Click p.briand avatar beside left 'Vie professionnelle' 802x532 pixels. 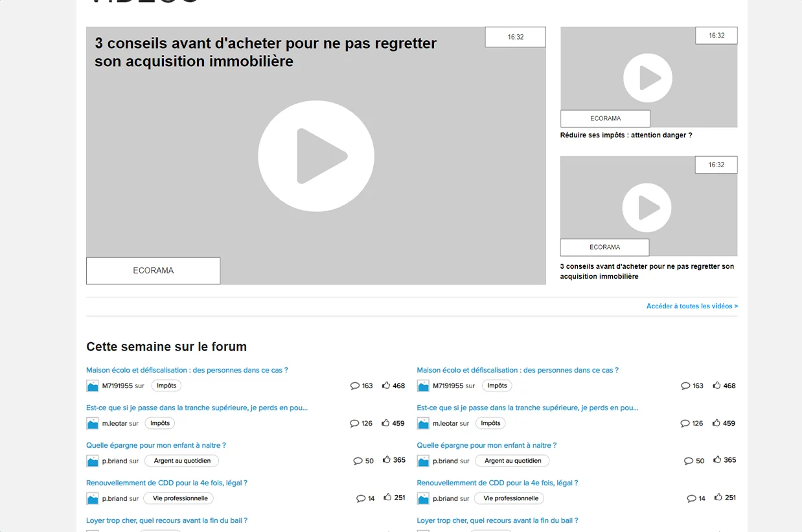click(x=93, y=499)
